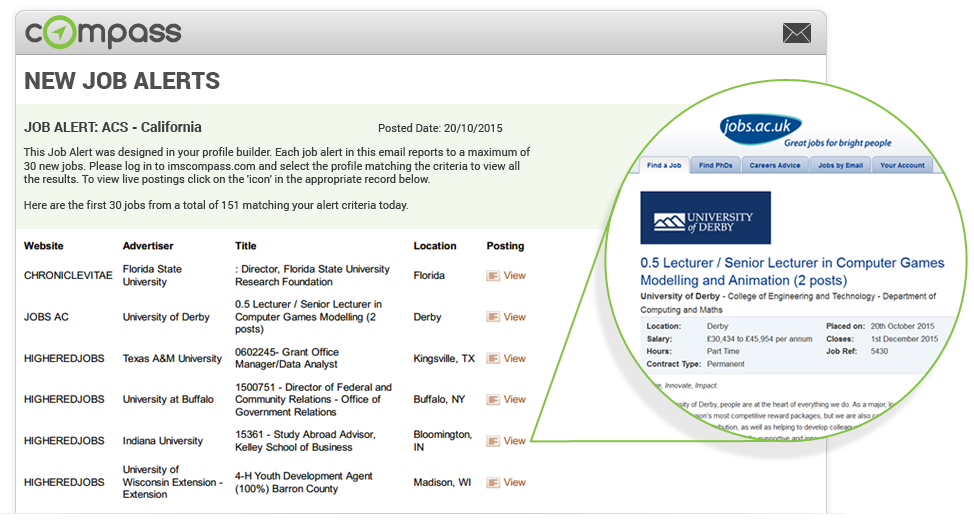974x524 pixels.
Task: Click posting icon for University at Buffalo row
Action: pos(493,399)
